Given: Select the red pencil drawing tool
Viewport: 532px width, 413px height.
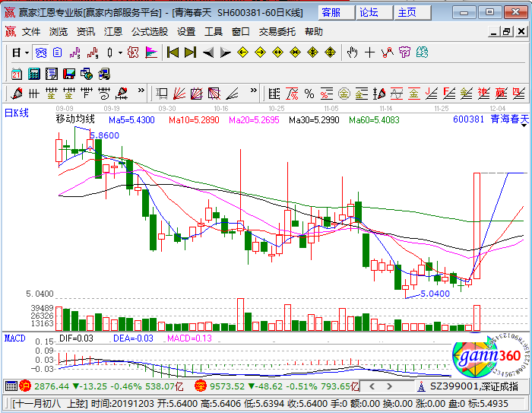Looking at the screenshot, I should 16,93.
